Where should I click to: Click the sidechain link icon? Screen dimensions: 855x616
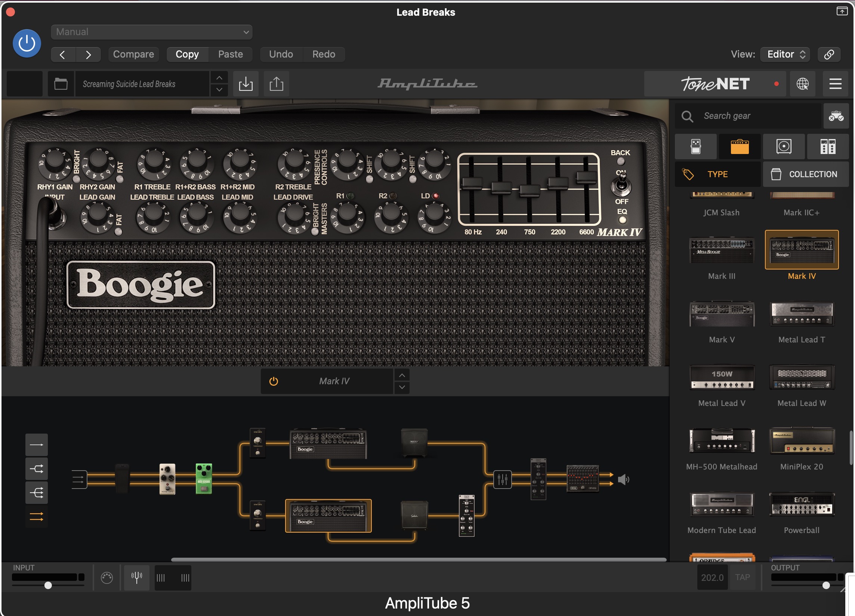pos(829,55)
